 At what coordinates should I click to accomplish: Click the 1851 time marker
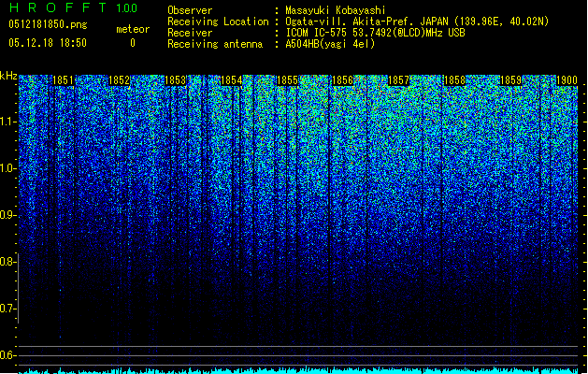pos(63,80)
